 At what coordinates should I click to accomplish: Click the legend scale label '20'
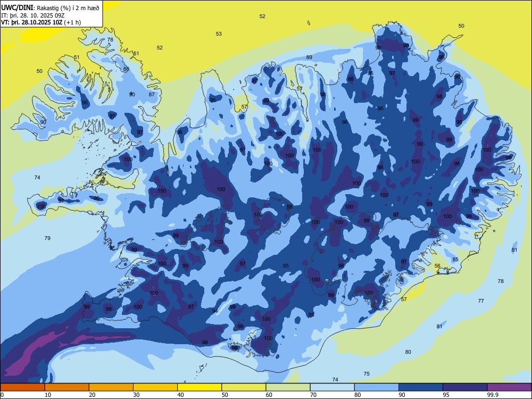92,395
